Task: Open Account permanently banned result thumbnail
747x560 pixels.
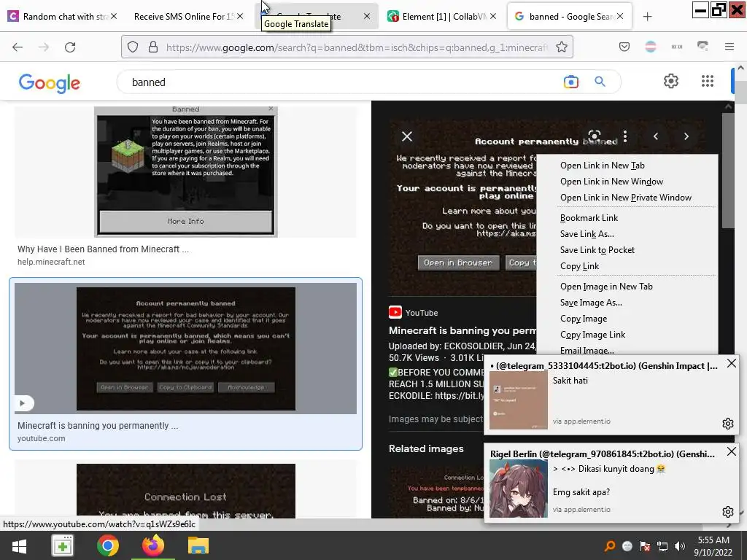Action: (186, 348)
